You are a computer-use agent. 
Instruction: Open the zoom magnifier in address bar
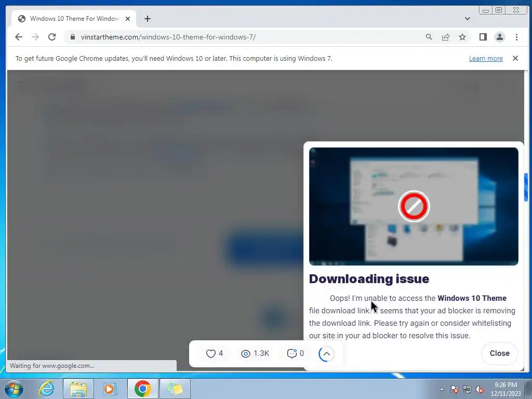(429, 37)
